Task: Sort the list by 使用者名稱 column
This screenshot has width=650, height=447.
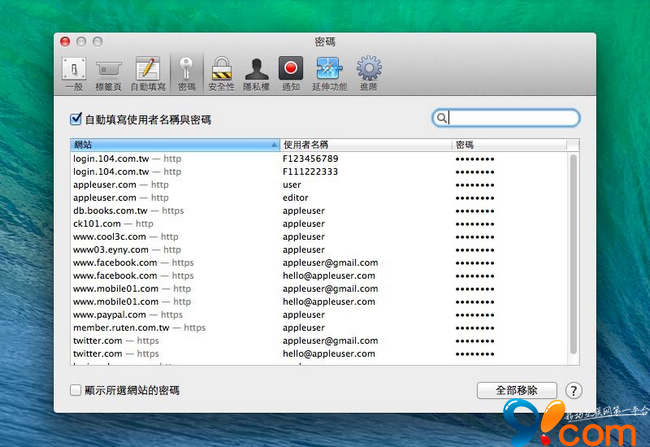Action: point(365,145)
